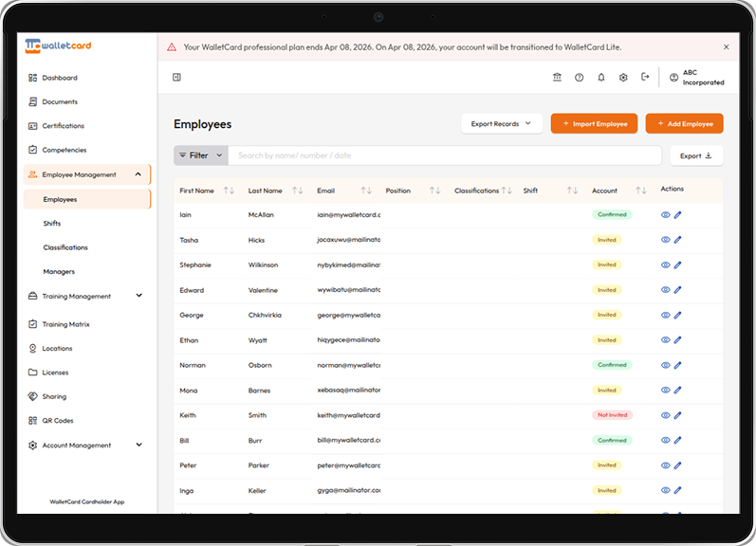
Task: Edit Bill Burr with pencil icon
Action: tap(677, 440)
